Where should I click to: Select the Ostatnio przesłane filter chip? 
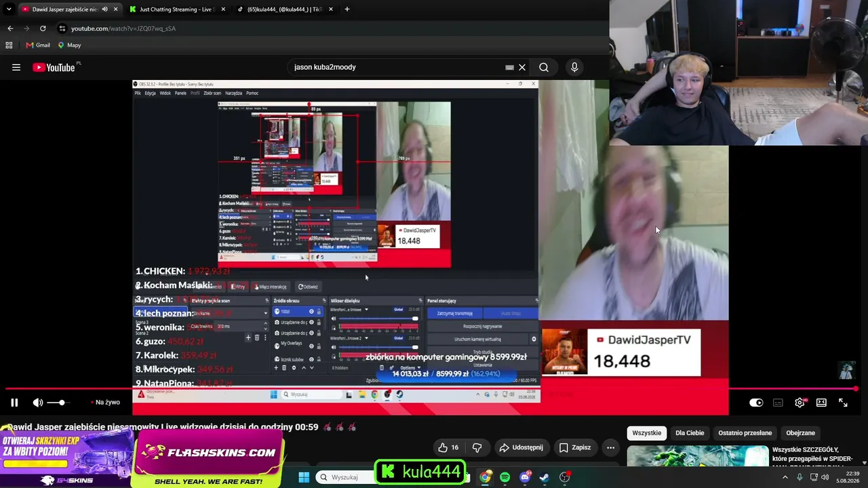(x=745, y=433)
